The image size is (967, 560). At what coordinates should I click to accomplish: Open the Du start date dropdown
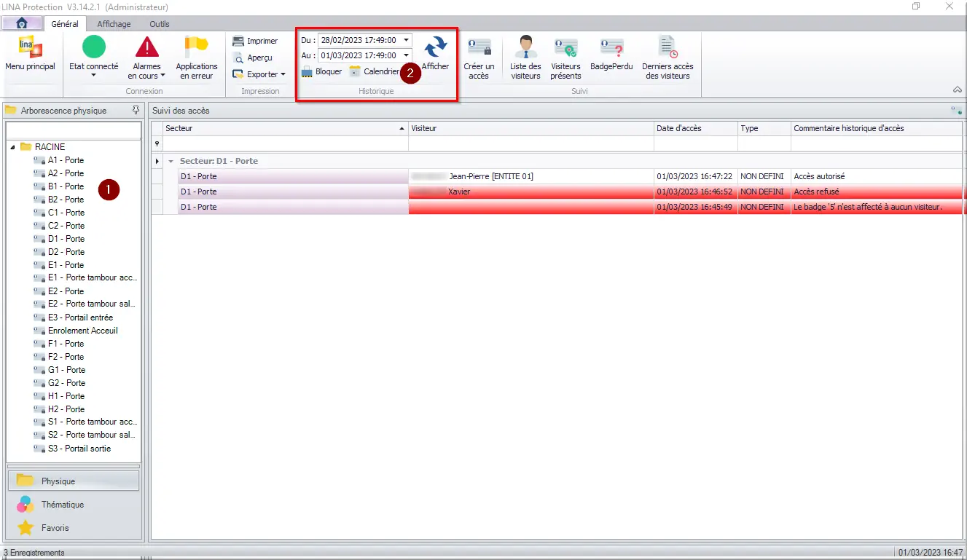pyautogui.click(x=406, y=40)
